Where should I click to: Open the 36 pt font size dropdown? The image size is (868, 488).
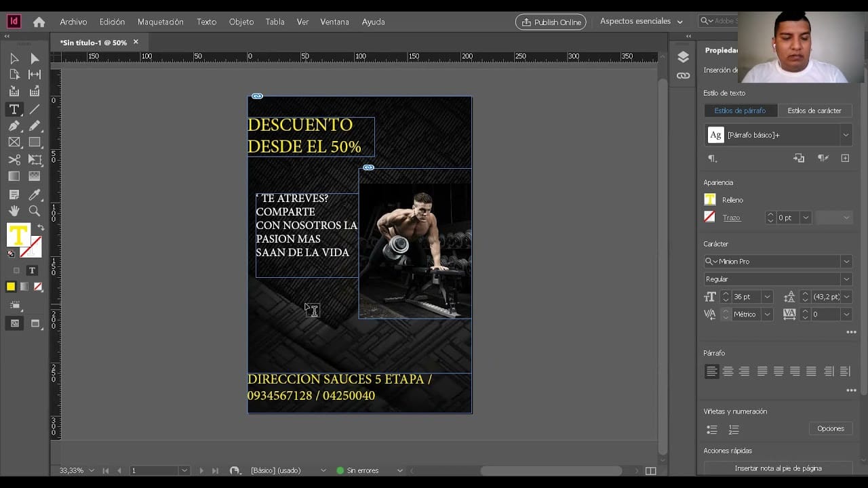pyautogui.click(x=767, y=297)
